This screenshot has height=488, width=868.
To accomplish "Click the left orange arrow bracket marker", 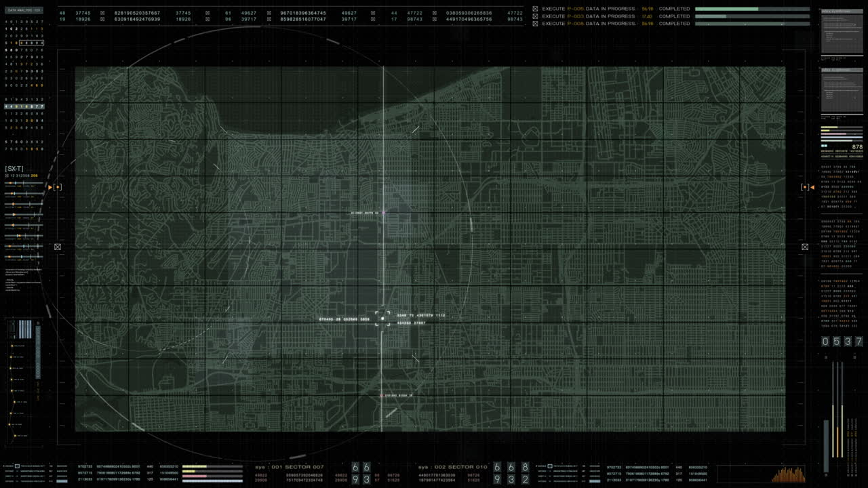I will 57,187.
